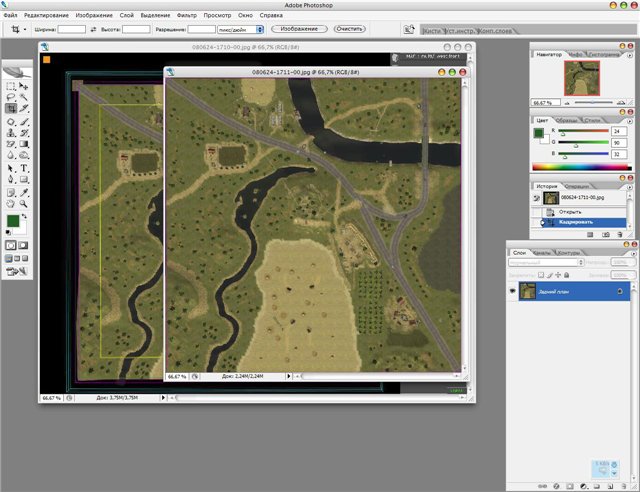Switch to the Образцы tab
640x492 pixels.
pos(567,120)
